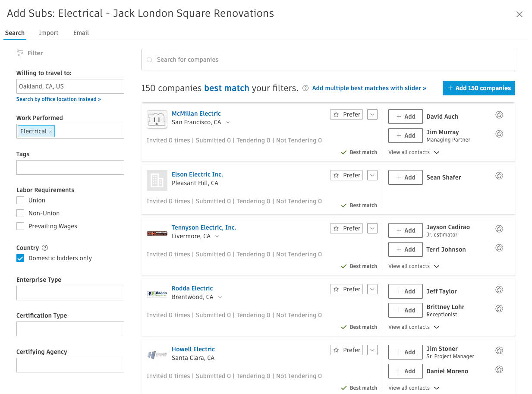Click the Elson Electric placeholder building logo
Viewport: 532px width, 394px height.
[x=157, y=180]
